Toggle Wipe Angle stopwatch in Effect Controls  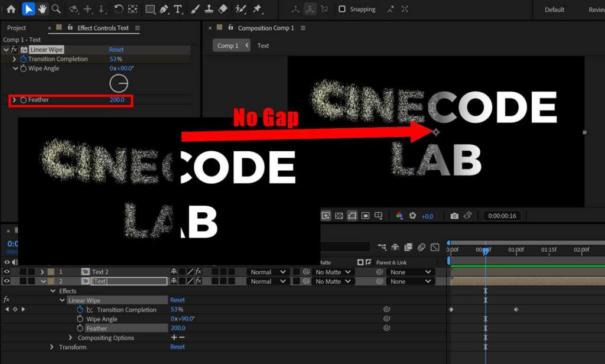23,69
